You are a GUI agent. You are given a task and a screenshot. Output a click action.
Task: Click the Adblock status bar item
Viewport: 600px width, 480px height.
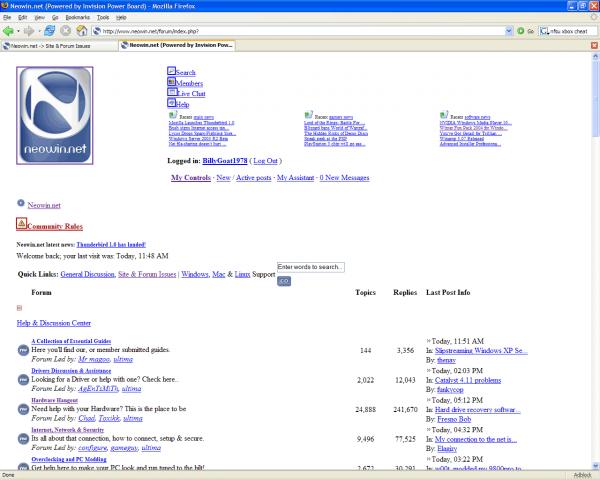(x=582, y=475)
